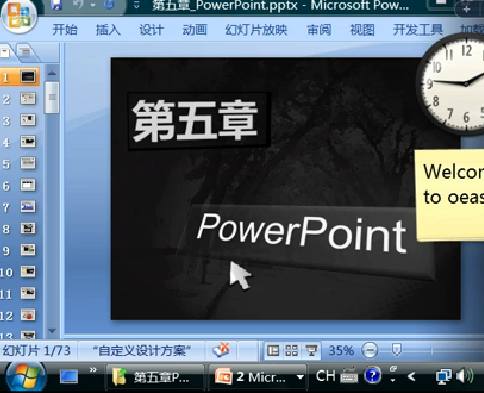Open the 开始 ribbon tab
The image size is (484, 393).
[65, 30]
